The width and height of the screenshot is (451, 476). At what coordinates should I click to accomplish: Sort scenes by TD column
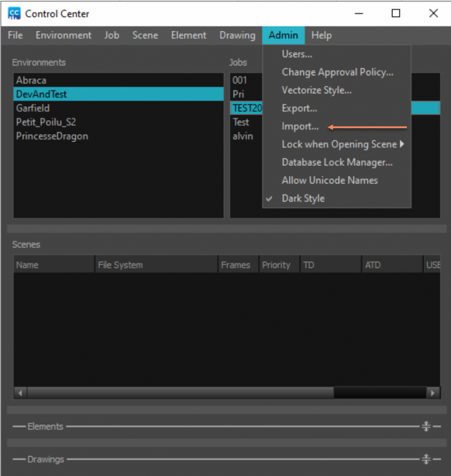click(331, 265)
